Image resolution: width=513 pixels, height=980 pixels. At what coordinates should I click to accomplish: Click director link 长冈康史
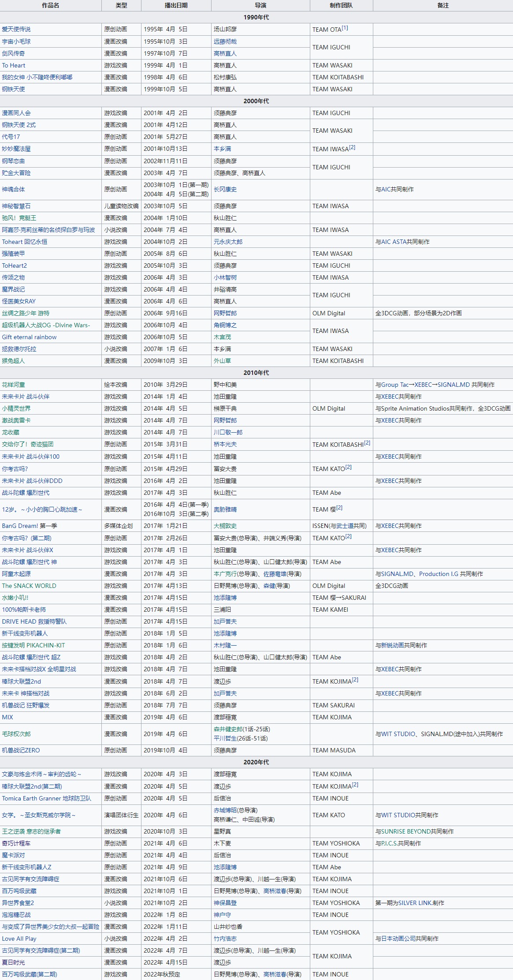coord(225,189)
